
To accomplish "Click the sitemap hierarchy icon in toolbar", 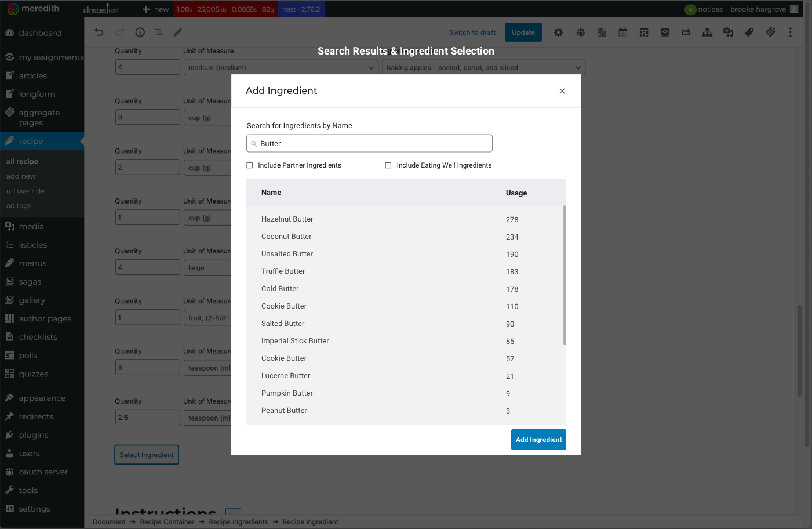I will [x=707, y=32].
